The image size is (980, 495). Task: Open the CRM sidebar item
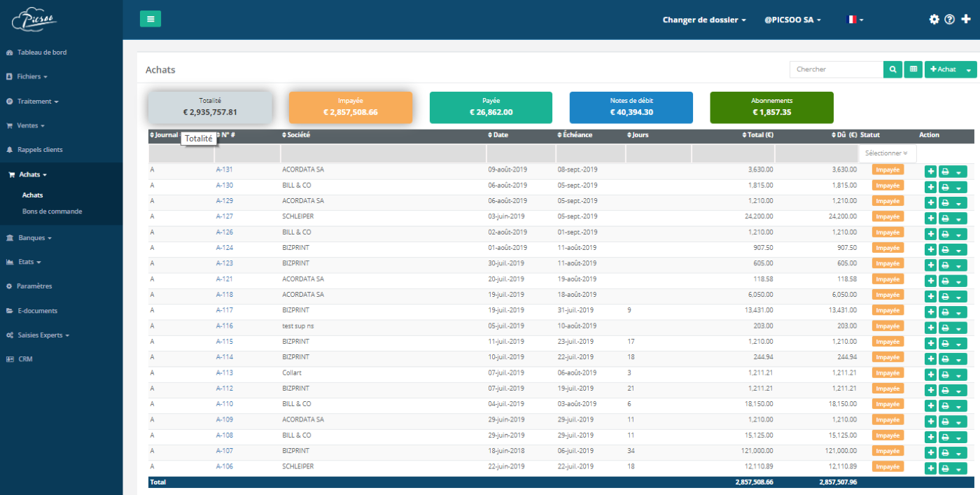tap(25, 359)
